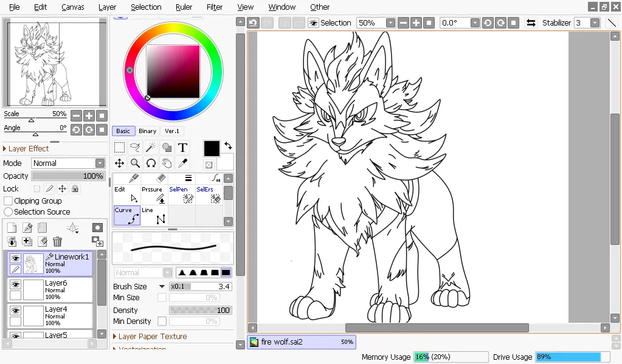622x364 pixels.
Task: Enable the Clipping Group checkbox
Action: [x=8, y=201]
